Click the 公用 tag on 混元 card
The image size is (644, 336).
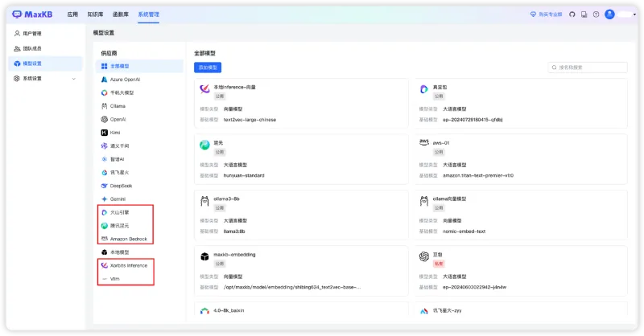pos(220,152)
